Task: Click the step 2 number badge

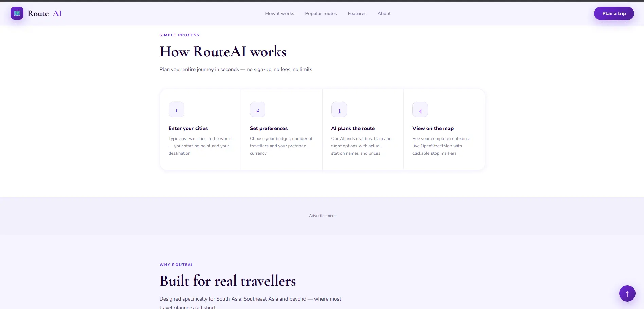Action: 258,110
